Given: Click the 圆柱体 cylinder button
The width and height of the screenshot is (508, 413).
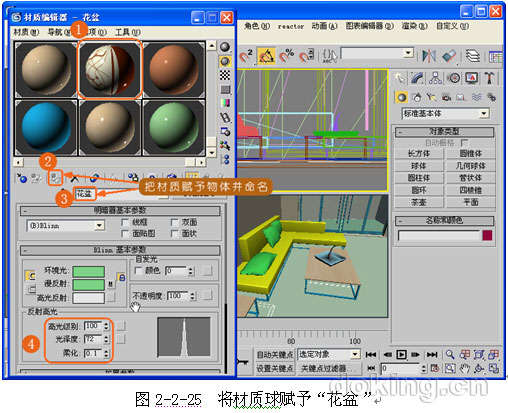Looking at the screenshot, I should coord(419,178).
